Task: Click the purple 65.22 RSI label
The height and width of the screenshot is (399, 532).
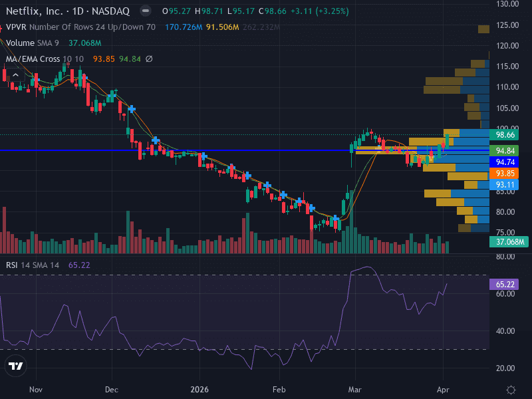Action: pos(505,285)
